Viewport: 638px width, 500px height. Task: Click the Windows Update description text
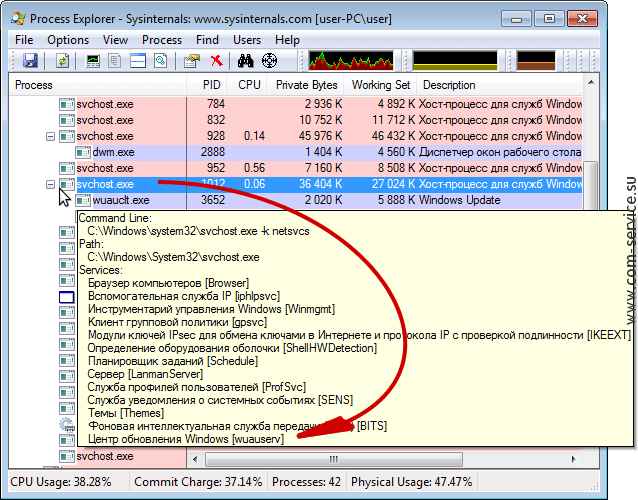tap(459, 200)
